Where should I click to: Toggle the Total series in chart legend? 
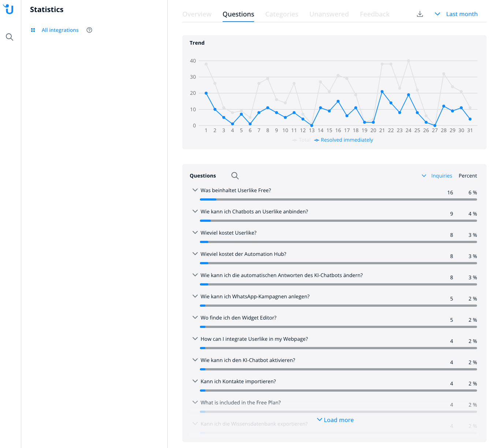pos(301,140)
